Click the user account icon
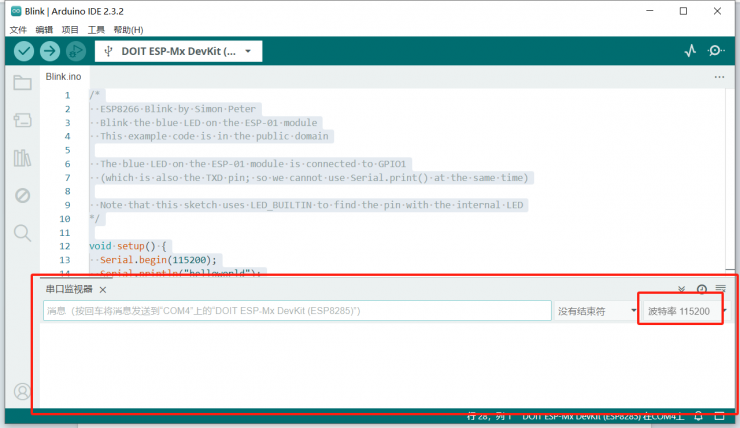The image size is (740, 428). click(22, 391)
